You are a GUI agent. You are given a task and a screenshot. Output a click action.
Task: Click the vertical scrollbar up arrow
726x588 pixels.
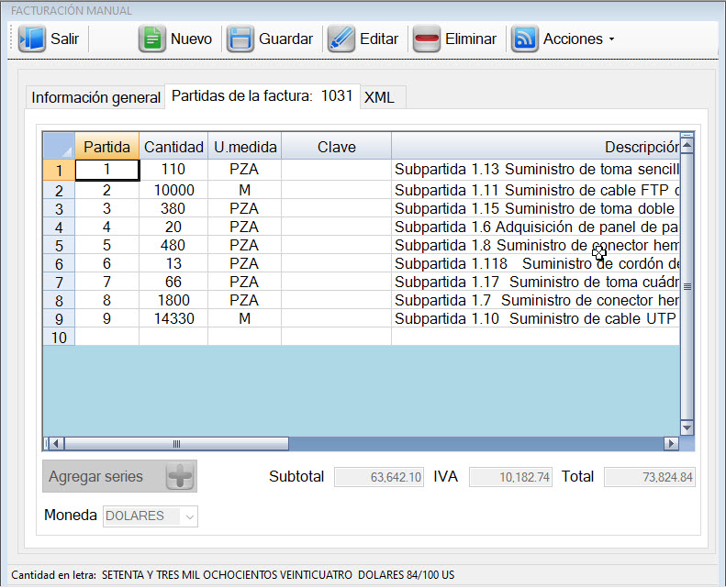point(687,145)
